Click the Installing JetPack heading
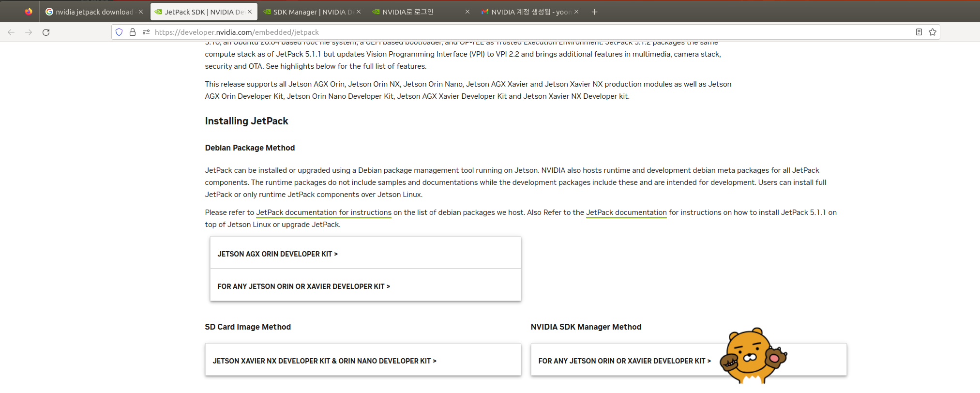This screenshot has height=393, width=980. coord(246,121)
